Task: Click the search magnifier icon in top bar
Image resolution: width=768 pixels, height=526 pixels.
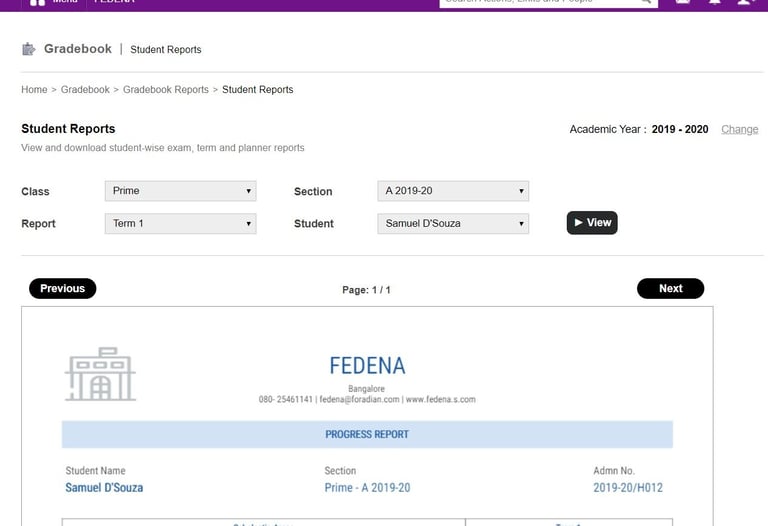Action: pos(646,2)
